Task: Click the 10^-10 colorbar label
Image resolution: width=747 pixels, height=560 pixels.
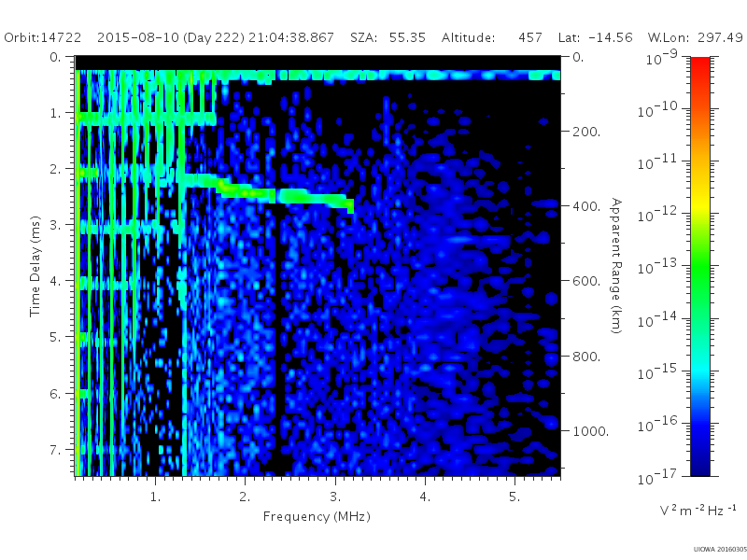Action: (657, 109)
